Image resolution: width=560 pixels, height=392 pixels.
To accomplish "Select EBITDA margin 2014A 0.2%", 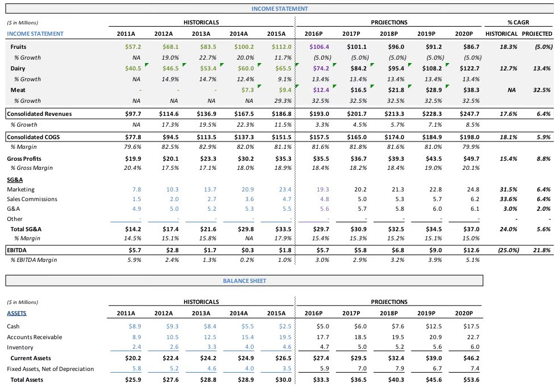I will click(247, 260).
